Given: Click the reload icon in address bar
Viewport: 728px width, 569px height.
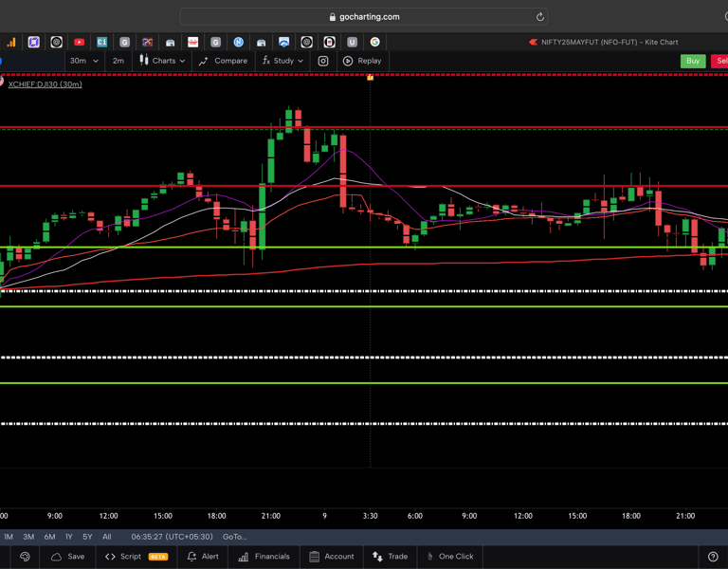Looking at the screenshot, I should 539,17.
